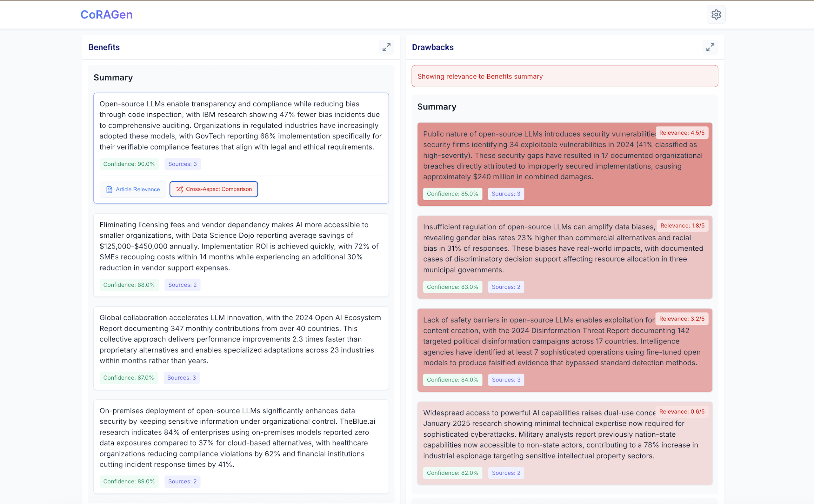Click the Article Relevance document icon

point(109,190)
